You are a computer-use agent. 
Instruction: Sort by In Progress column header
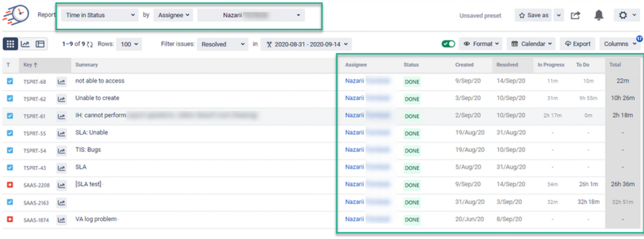pos(551,65)
